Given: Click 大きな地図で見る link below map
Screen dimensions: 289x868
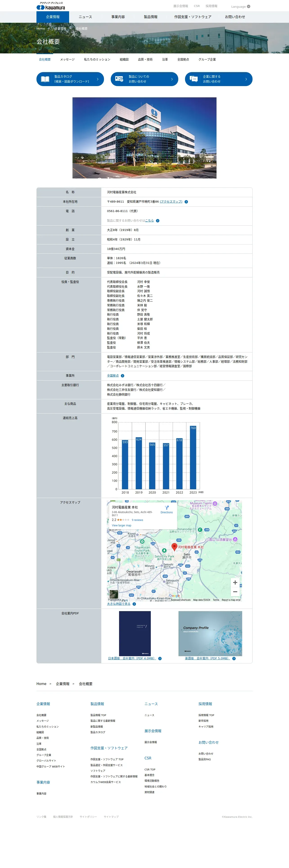Looking at the screenshot, I should [119, 604].
